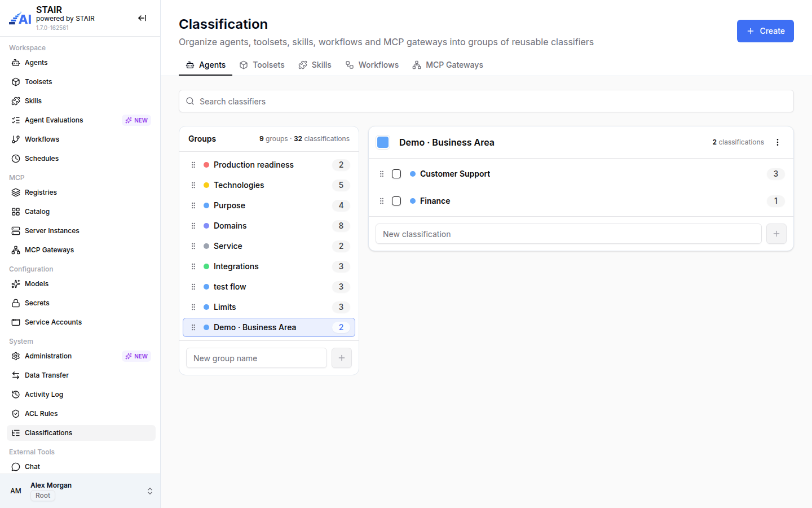This screenshot has width=812, height=508.
Task: Click the Root role badge
Action: [x=43, y=496]
